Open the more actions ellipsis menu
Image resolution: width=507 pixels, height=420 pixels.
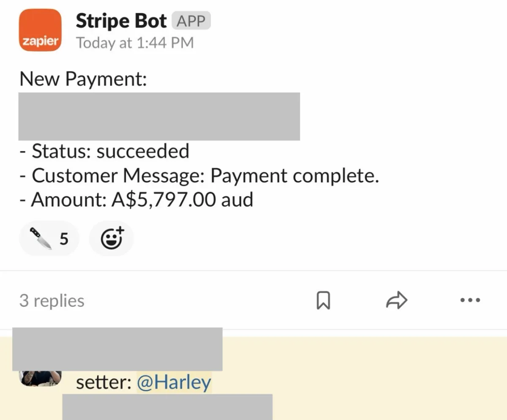(x=470, y=301)
